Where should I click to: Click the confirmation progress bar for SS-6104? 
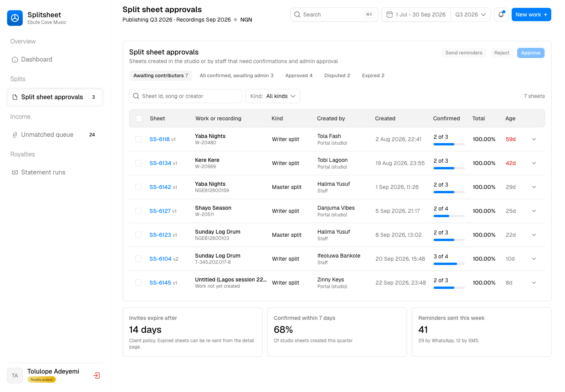(449, 264)
